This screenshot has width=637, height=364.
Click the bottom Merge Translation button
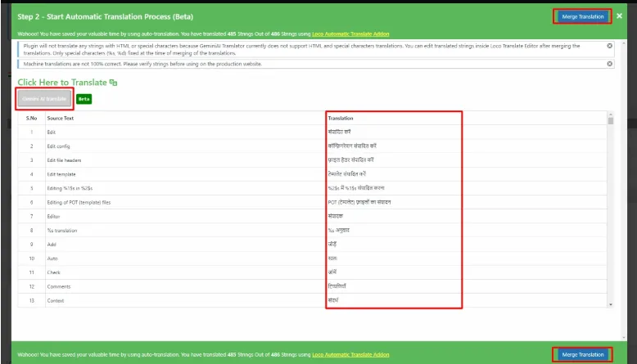pyautogui.click(x=583, y=354)
